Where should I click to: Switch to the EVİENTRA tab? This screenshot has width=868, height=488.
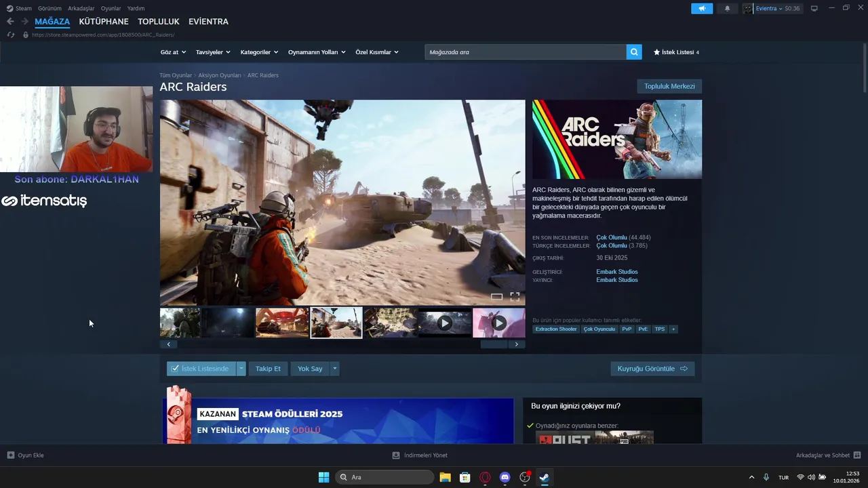pyautogui.click(x=208, y=22)
